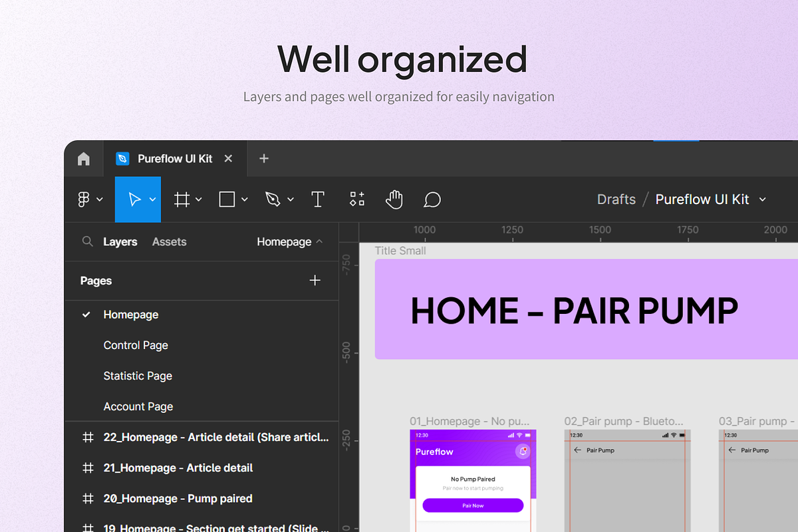Select the Comment tool
The width and height of the screenshot is (798, 532).
point(432,199)
